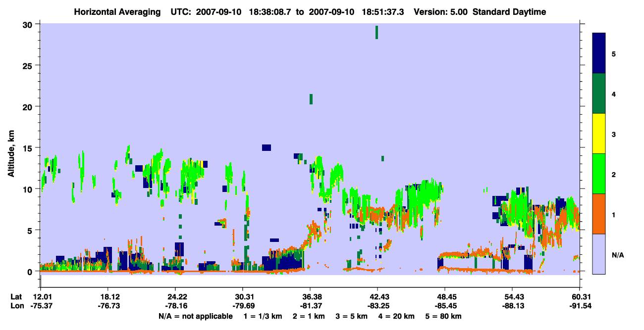Click the yellow colorbar segment labeled 3
The image size is (644, 330).
599,134
